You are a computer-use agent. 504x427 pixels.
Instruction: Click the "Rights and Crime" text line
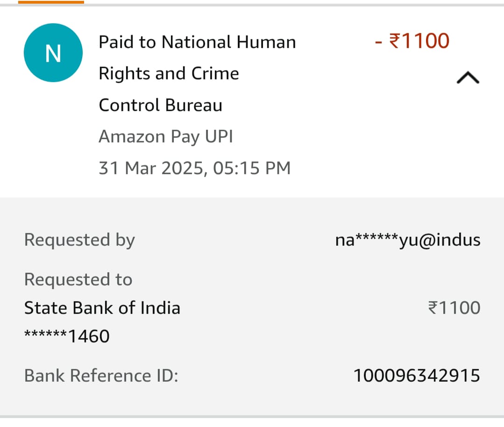[169, 73]
